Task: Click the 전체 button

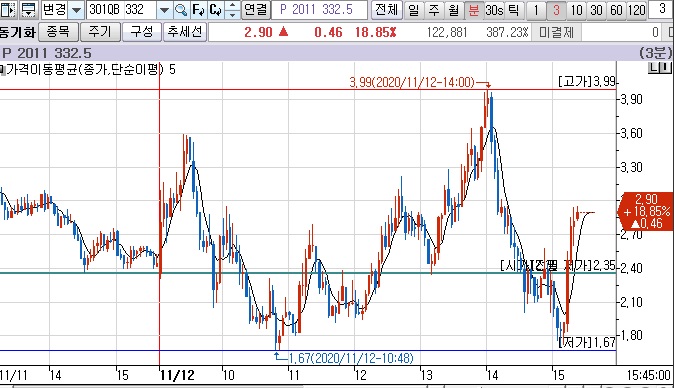Action: click(x=386, y=9)
